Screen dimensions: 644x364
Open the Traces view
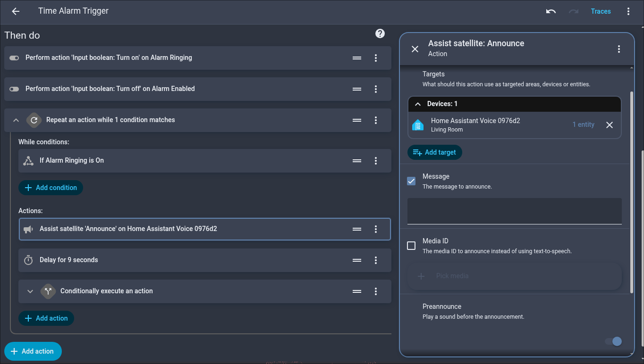[601, 11]
